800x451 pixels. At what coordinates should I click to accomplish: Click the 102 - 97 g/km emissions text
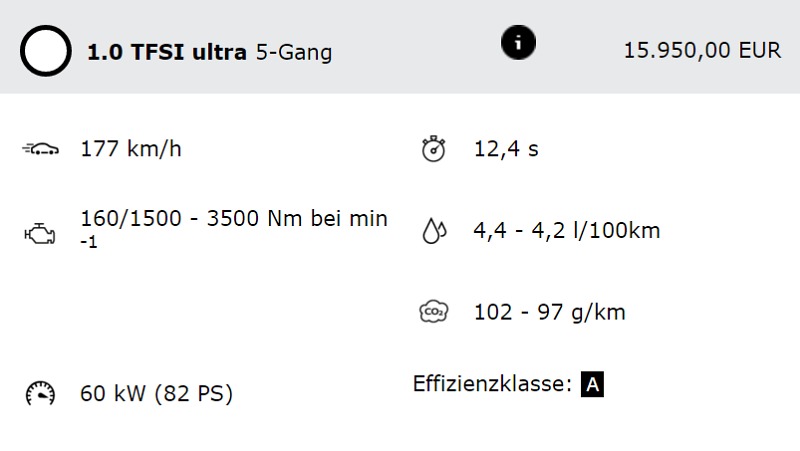[x=550, y=312]
